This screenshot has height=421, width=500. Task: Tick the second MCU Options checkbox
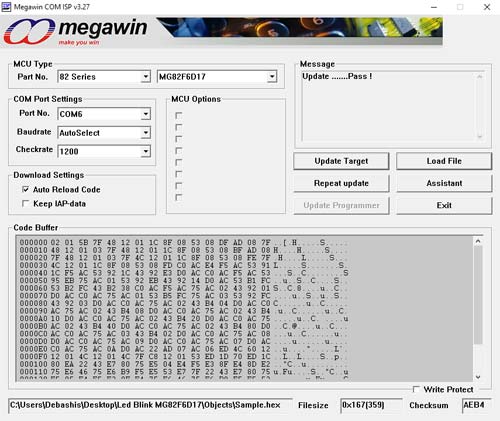click(179, 127)
